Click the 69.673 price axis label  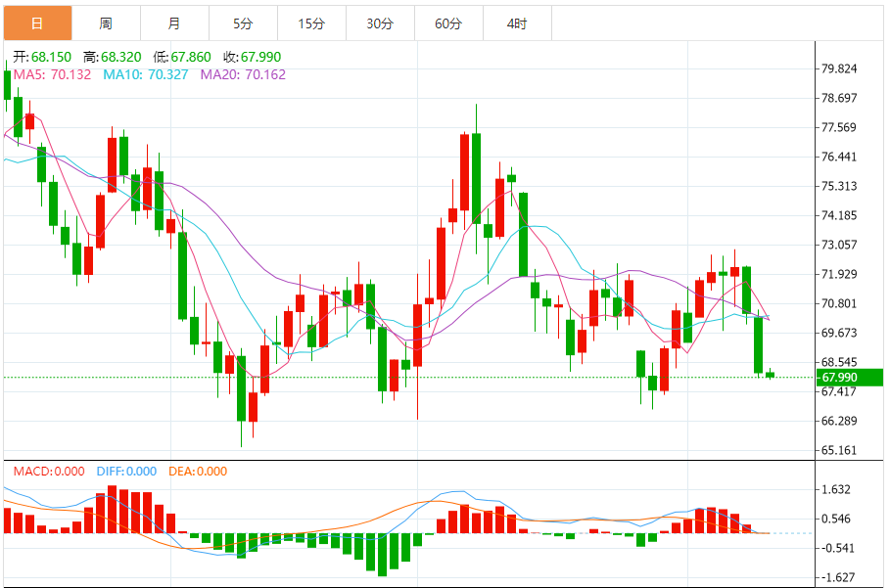coord(839,333)
